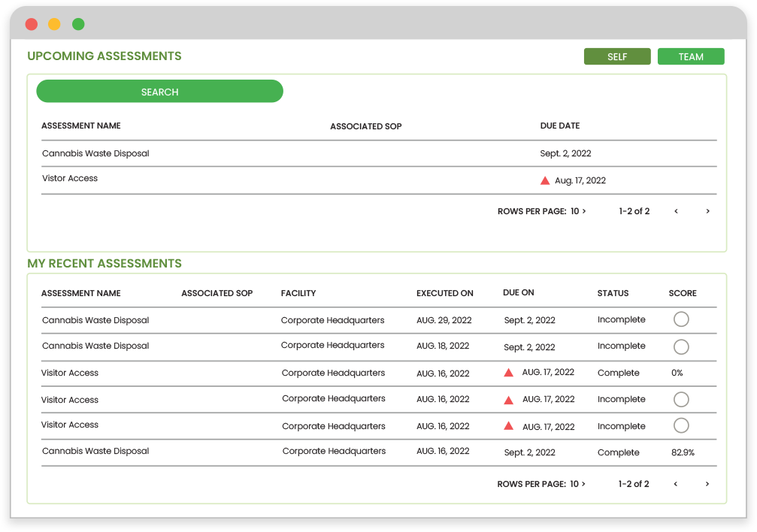Go to next page in My Recent Assessments

(707, 484)
